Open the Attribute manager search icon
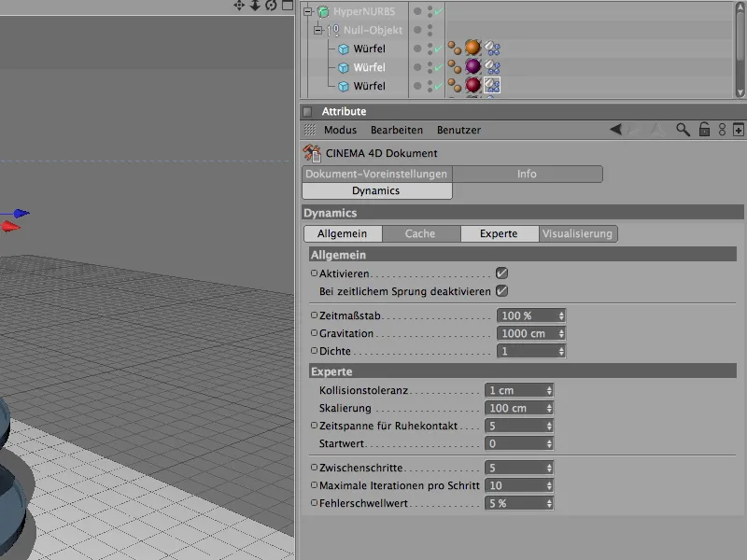747x560 pixels. [x=683, y=130]
